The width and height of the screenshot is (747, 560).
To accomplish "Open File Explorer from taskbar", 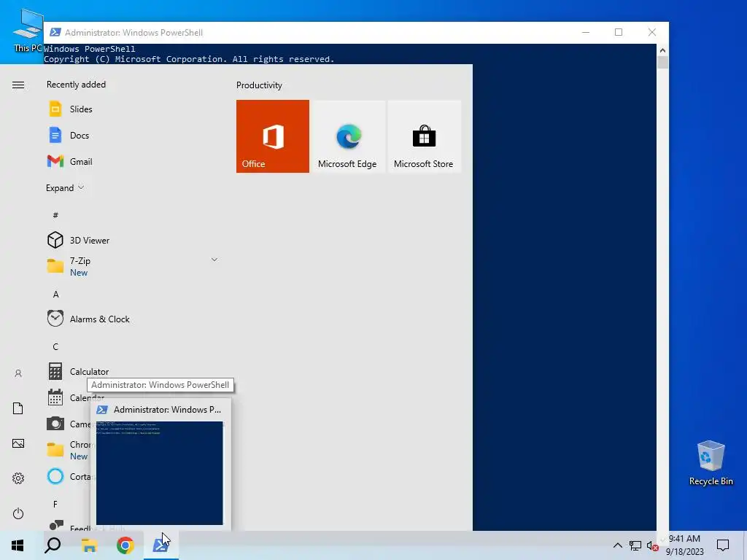I will point(89,545).
